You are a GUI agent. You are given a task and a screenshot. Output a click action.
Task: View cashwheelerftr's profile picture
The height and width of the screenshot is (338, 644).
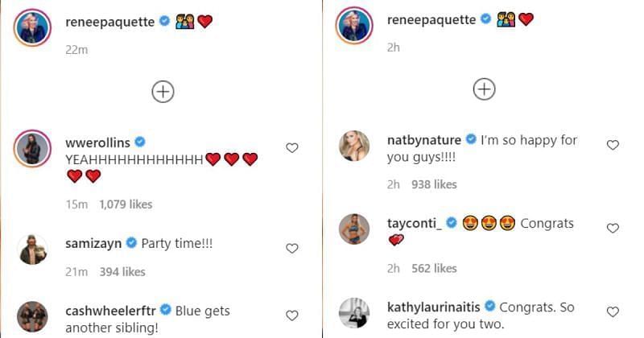pos(33,316)
